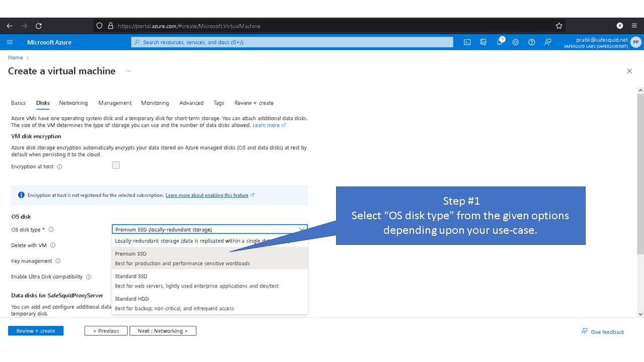Click the Azure header feedback icon
Viewport: 644px width, 362px height.
pyautogui.click(x=548, y=42)
